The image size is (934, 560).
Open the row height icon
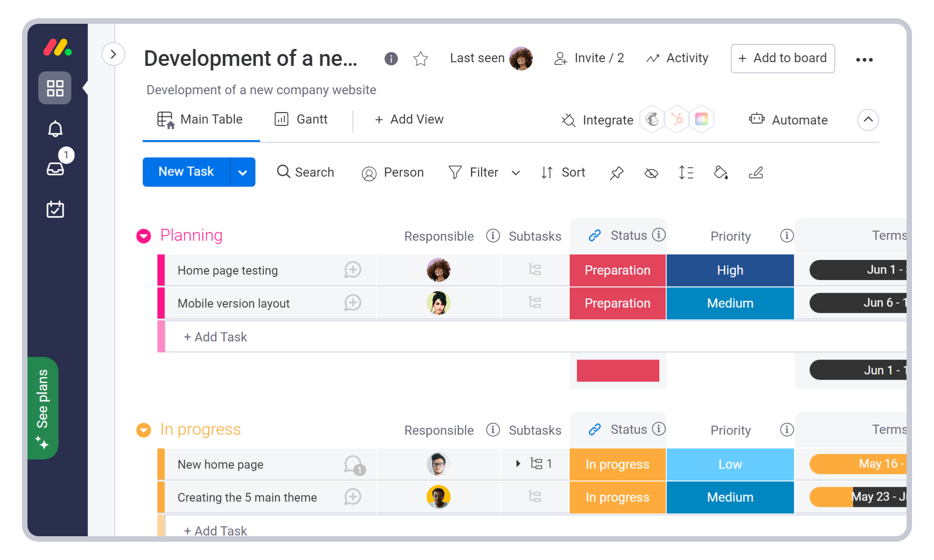pos(686,172)
